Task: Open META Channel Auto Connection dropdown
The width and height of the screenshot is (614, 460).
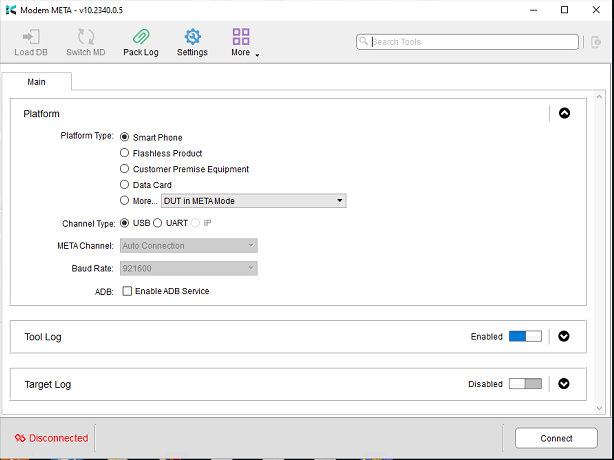Action: 189,246
